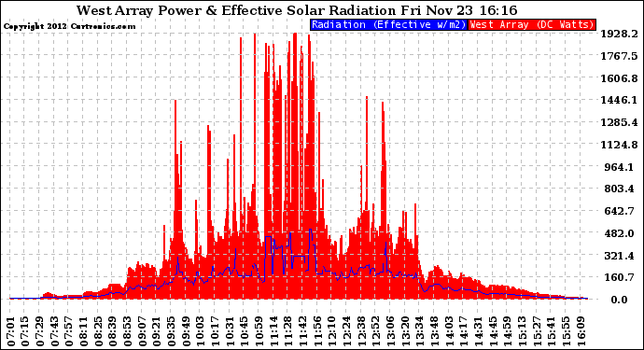
Task: Click the 15:27 time label
Action: click(x=538, y=331)
